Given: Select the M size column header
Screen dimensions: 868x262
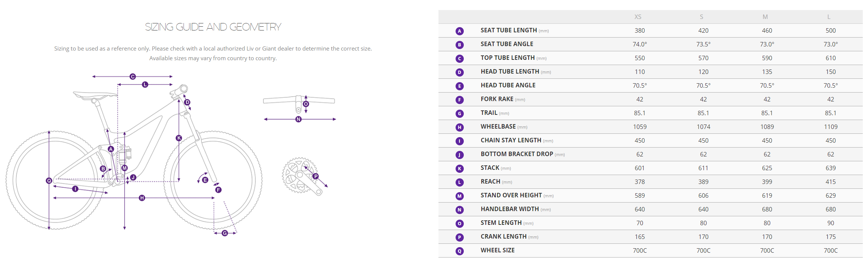Looking at the screenshot, I should click(765, 17).
